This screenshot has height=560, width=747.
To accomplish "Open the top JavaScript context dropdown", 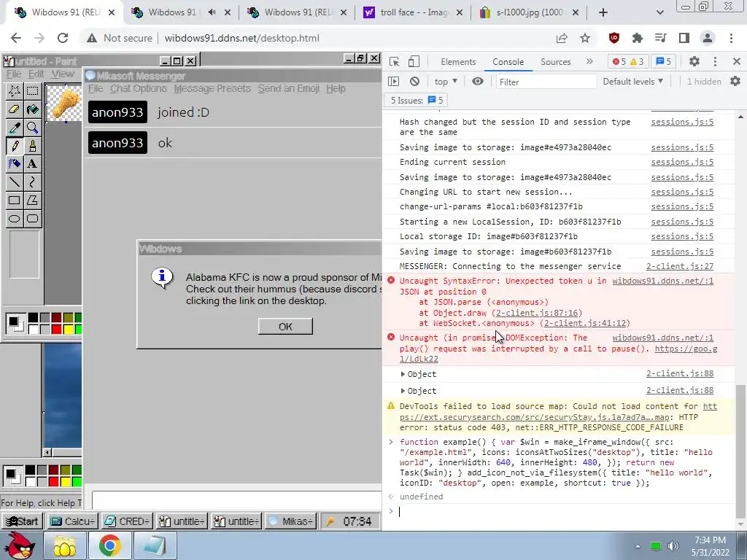I will coord(446,82).
